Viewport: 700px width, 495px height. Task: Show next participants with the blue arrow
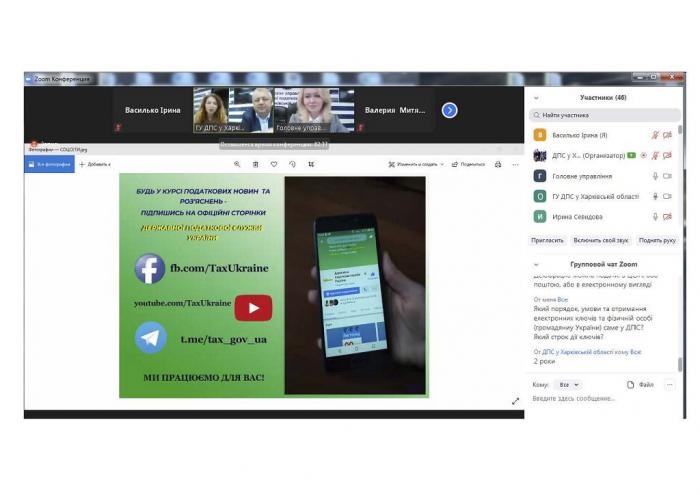click(x=449, y=110)
